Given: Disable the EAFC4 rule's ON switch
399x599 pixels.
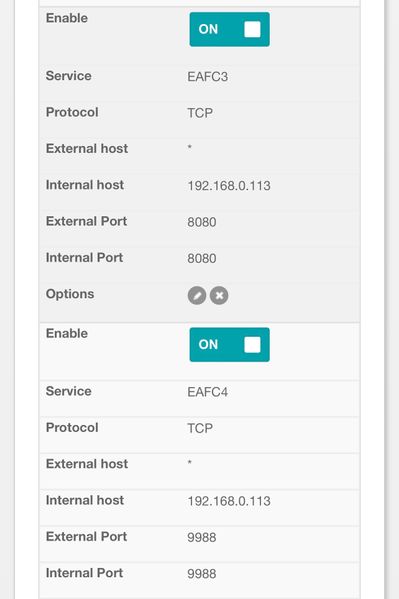Looking at the screenshot, I should [x=229, y=345].
